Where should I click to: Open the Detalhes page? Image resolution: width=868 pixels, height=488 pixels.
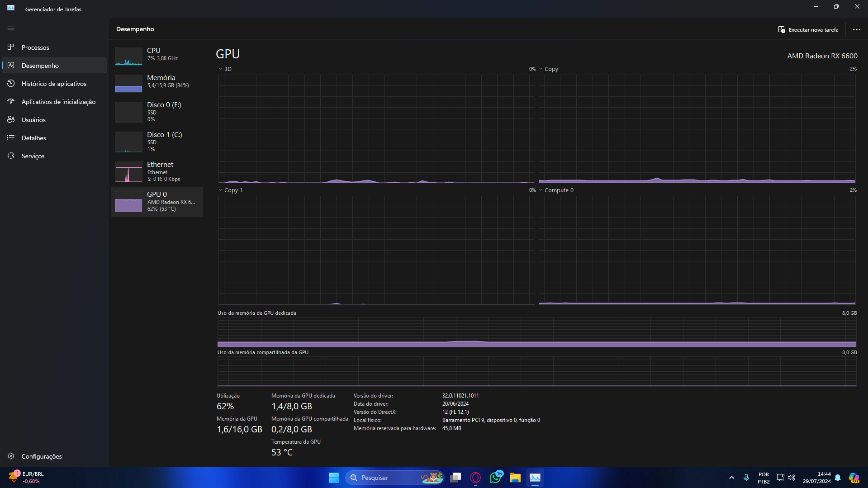54,138
